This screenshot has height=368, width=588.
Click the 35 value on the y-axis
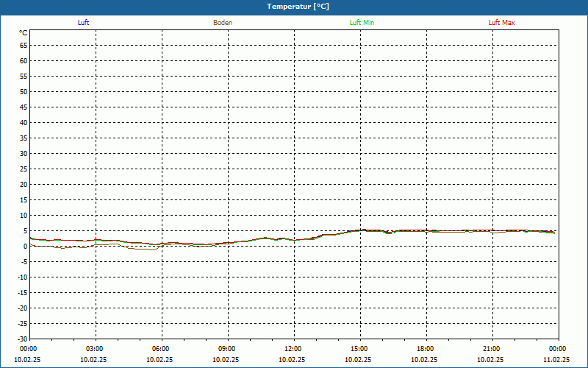[x=24, y=138]
